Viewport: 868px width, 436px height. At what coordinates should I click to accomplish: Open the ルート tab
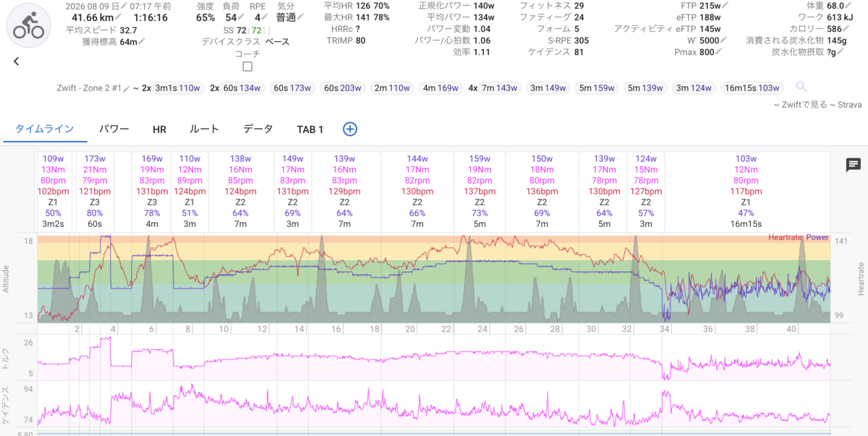[204, 129]
